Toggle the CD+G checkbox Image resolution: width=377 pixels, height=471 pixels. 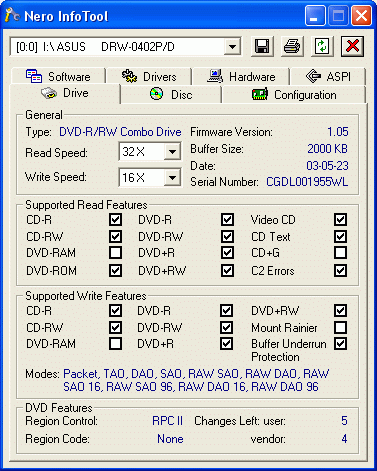pos(340,253)
